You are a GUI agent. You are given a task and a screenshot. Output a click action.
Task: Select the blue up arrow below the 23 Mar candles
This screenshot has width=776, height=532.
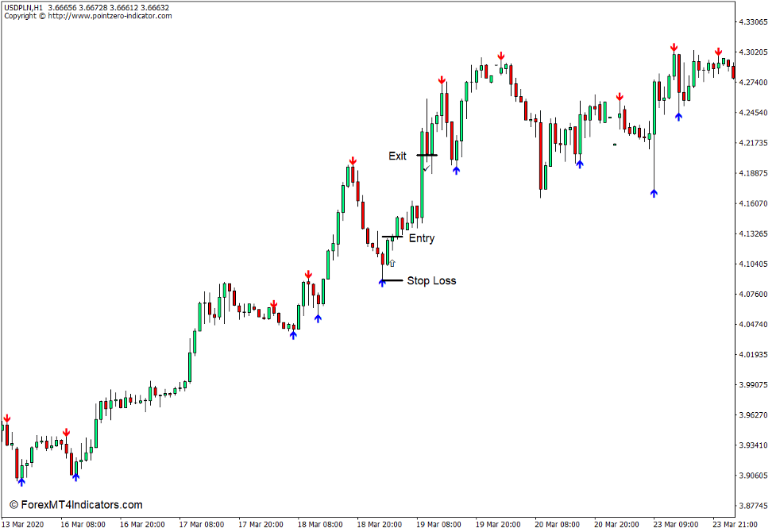[x=678, y=116]
